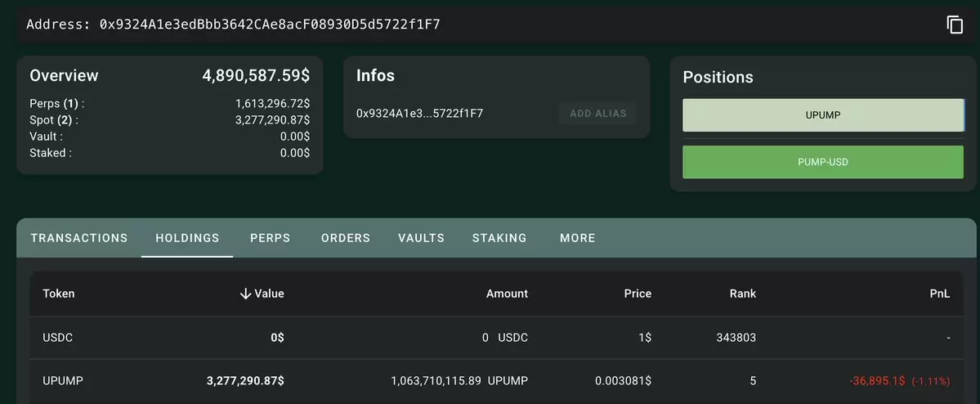Select the UPUMP token row name
The width and height of the screenshot is (980, 404).
click(63, 380)
